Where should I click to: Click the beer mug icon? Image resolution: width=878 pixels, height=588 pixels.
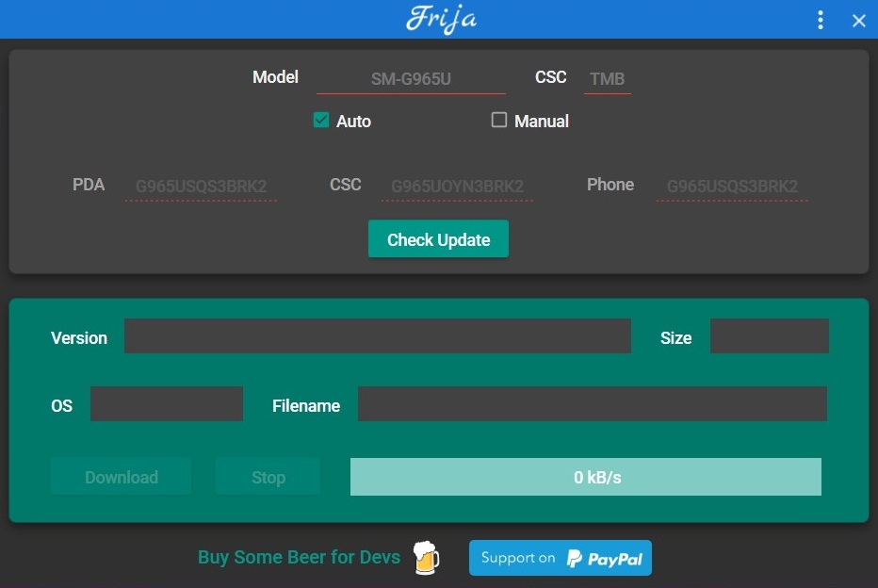click(x=426, y=557)
